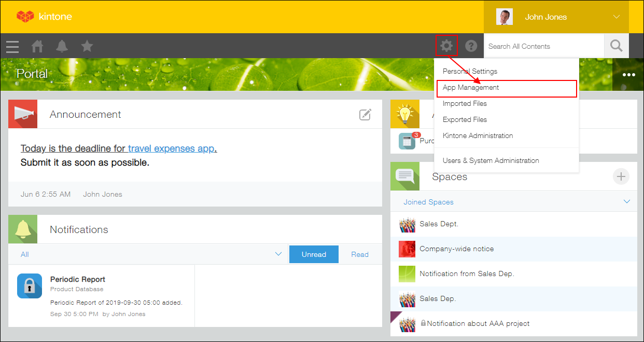Click the light bulb apps icon

coord(405,114)
